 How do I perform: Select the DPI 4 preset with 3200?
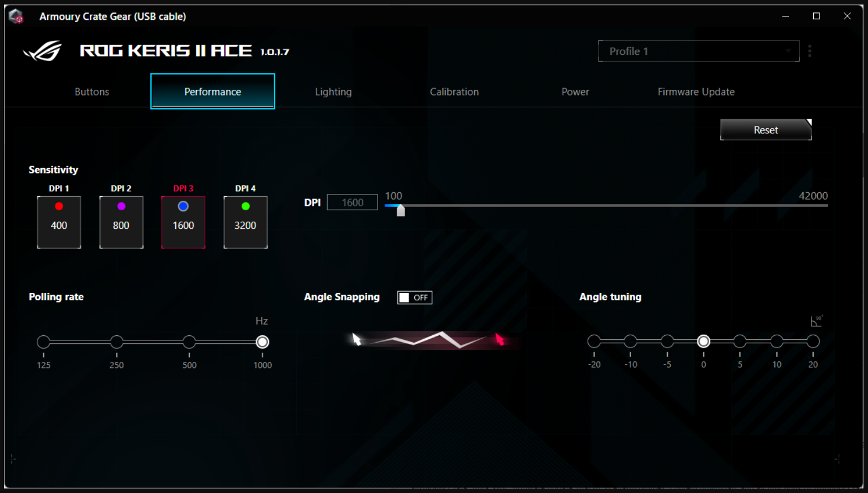click(x=245, y=222)
